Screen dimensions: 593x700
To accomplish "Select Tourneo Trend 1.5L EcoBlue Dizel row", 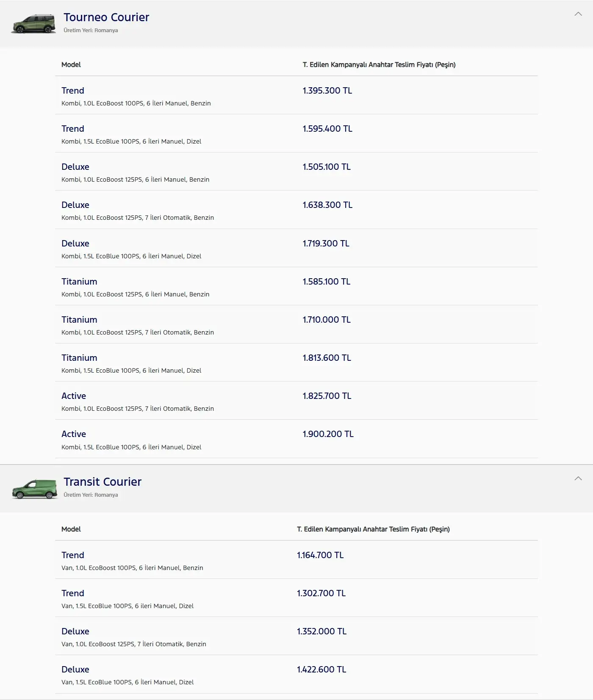I will point(296,133).
